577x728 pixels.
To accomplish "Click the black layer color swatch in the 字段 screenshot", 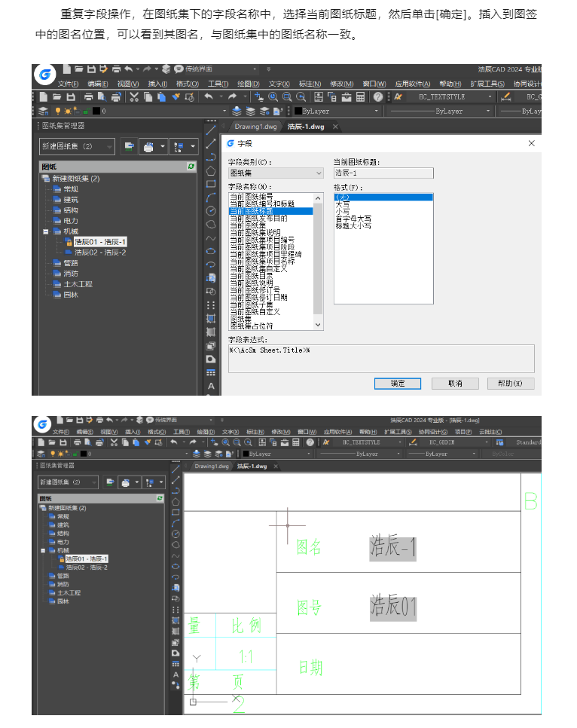I will click(x=96, y=111).
